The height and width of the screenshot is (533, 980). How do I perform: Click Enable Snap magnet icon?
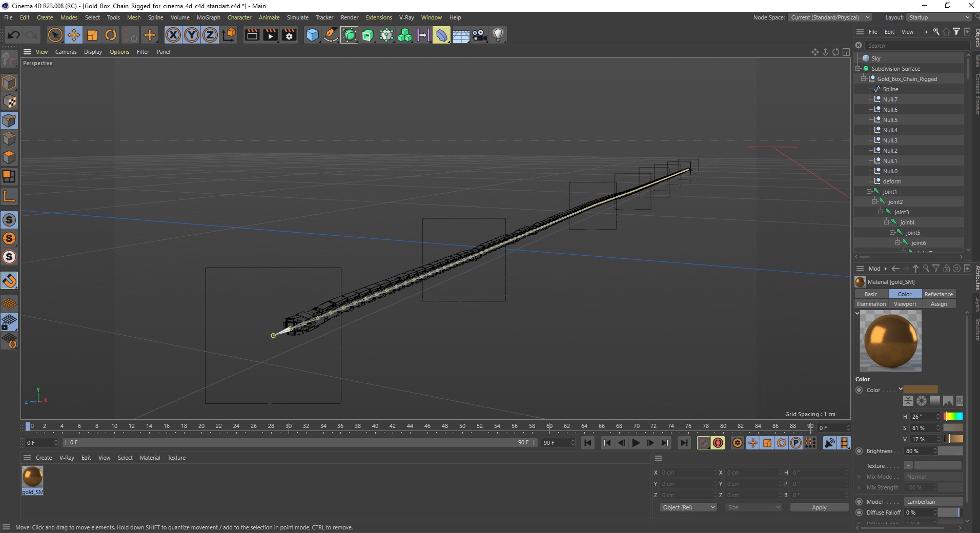tap(9, 280)
